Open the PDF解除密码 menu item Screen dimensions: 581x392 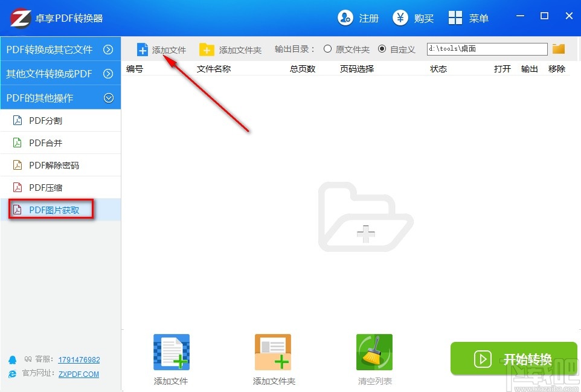point(60,165)
